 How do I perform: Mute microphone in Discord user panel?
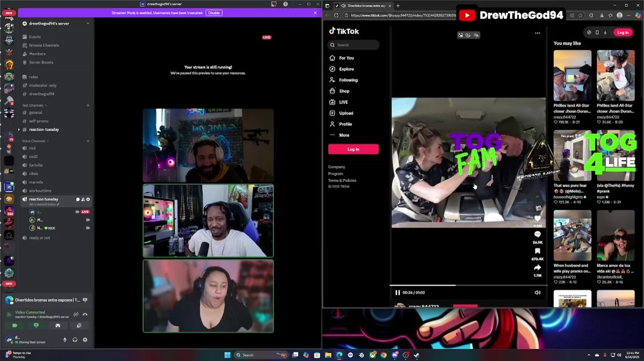tap(65, 340)
